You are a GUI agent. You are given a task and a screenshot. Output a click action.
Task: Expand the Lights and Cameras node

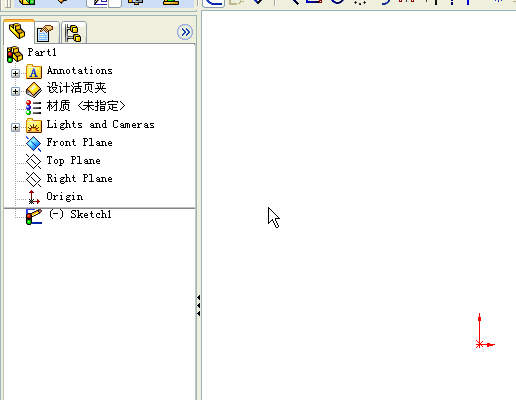(x=15, y=127)
